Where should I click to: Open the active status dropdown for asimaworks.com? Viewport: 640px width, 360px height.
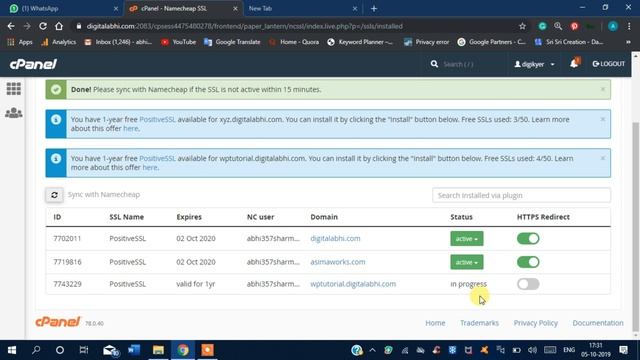coord(467,262)
